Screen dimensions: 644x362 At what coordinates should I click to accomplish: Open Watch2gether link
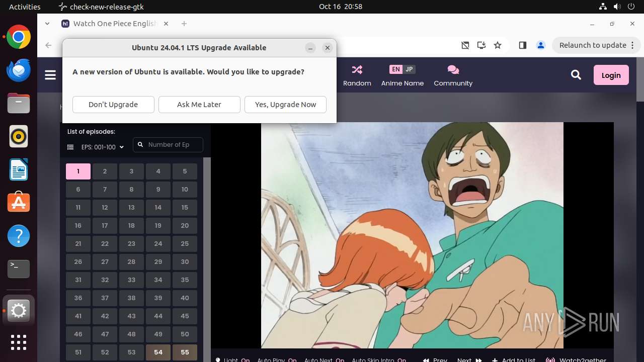coord(576,360)
